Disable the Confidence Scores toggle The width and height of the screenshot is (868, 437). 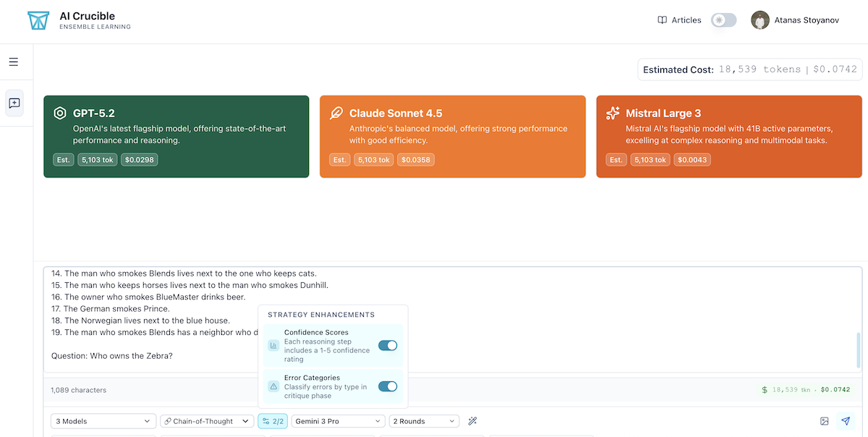pos(388,346)
